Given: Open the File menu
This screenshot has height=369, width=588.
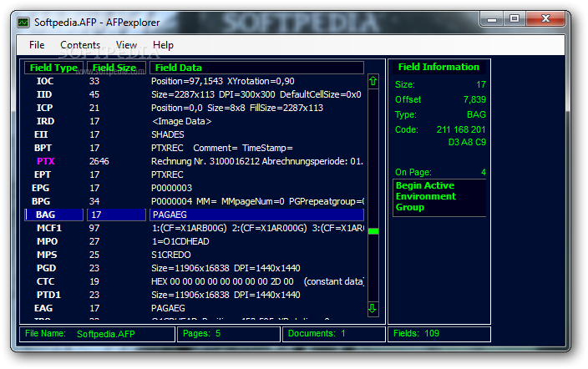Looking at the screenshot, I should click(x=37, y=45).
